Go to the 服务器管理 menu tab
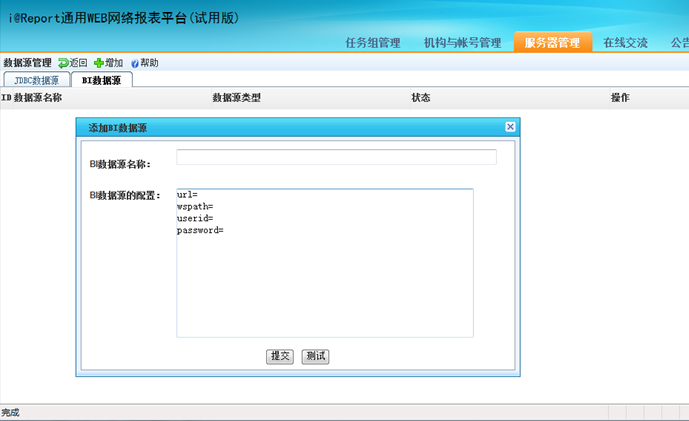Screen dimensions: 689x421 point(552,42)
